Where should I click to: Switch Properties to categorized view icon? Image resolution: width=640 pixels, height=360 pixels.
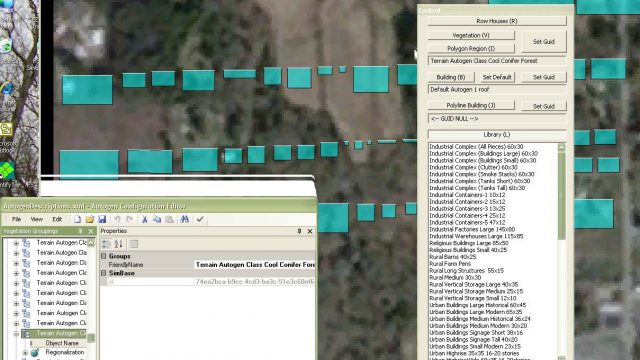(x=106, y=244)
